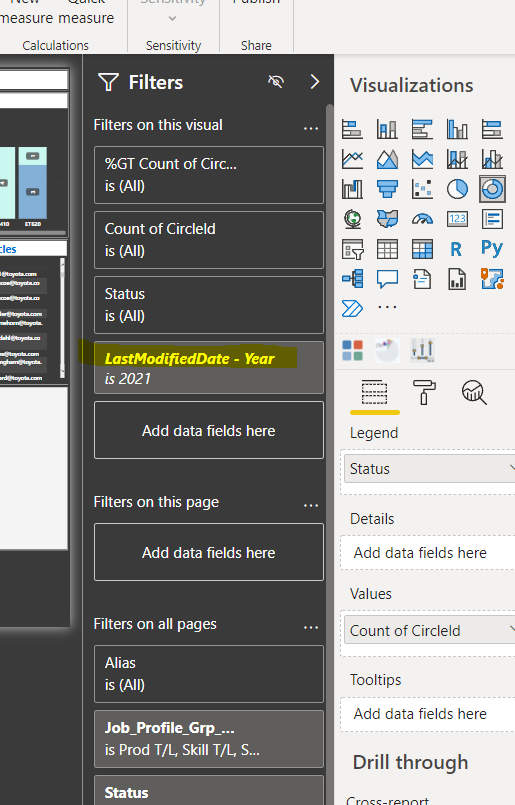Select the ArcGIS Maps visual
The width and height of the screenshot is (515, 805).
pos(492,279)
